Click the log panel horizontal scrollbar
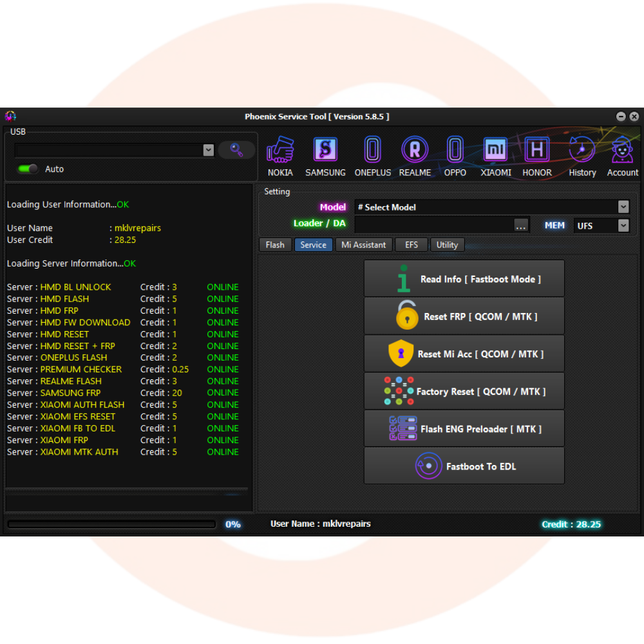This screenshot has height=644, width=644. (x=126, y=491)
